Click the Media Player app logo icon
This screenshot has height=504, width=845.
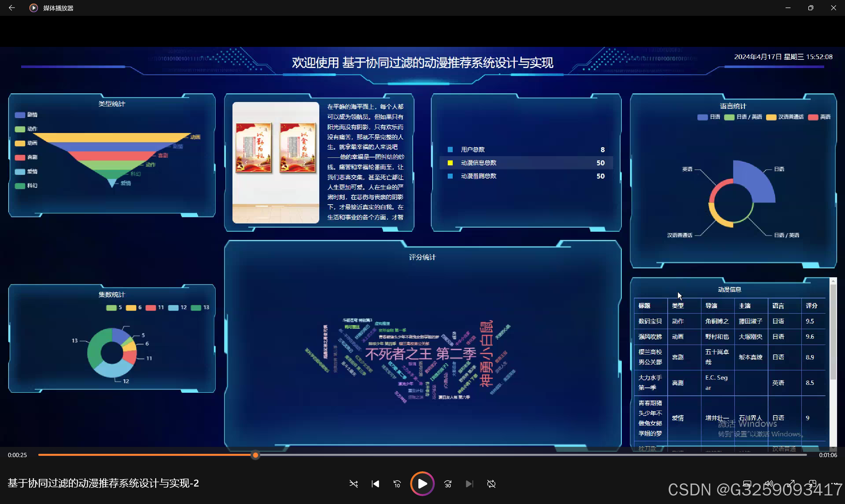[x=33, y=8]
